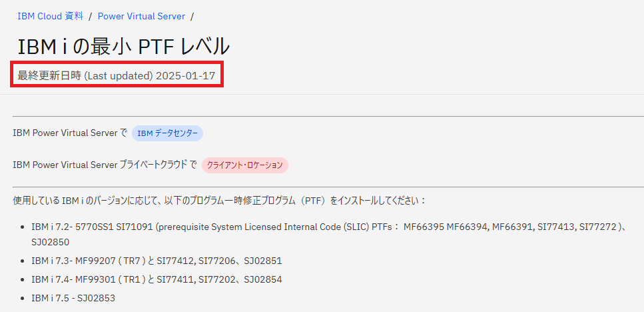
Task: Click the Last updated 2025-01-17 date text
Action: point(117,75)
